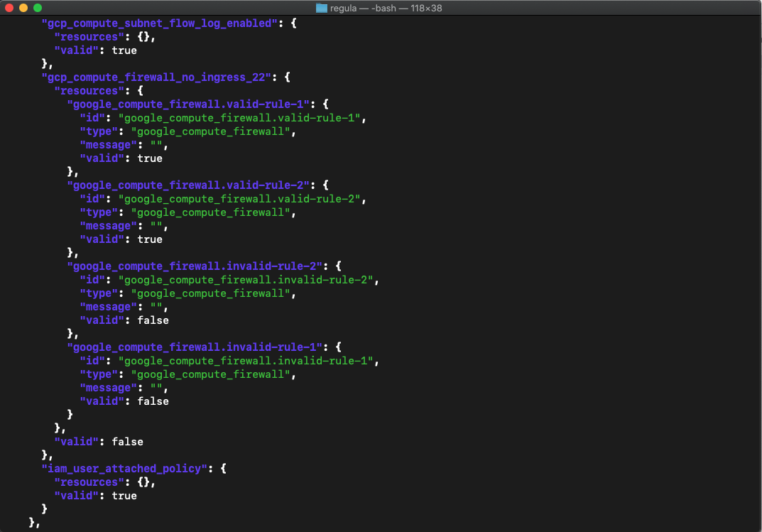Click the "google_compute_firewall.valid-rule-2" object key
The image size is (762, 532).
click(x=189, y=185)
